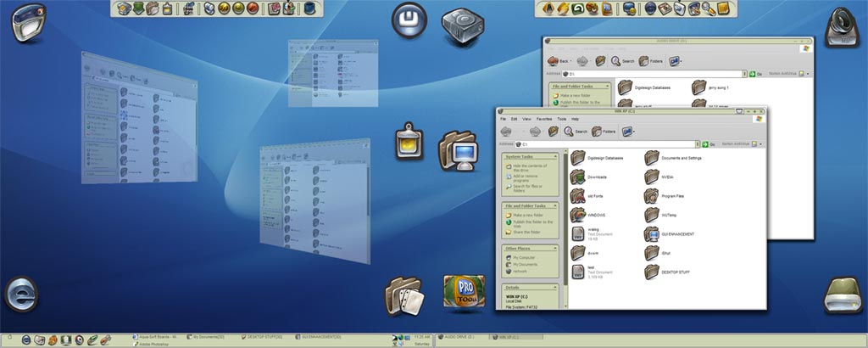This screenshot has height=348, width=868.
Task: Click Go button in AUDIO DRIVE (D:) window
Action: [x=755, y=74]
